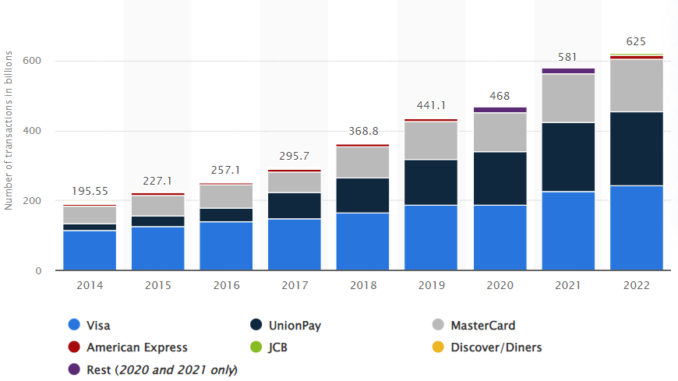This screenshot has width=678, height=381.
Task: Select the UnionPay segment of the 2021 bar
Action: 568,157
